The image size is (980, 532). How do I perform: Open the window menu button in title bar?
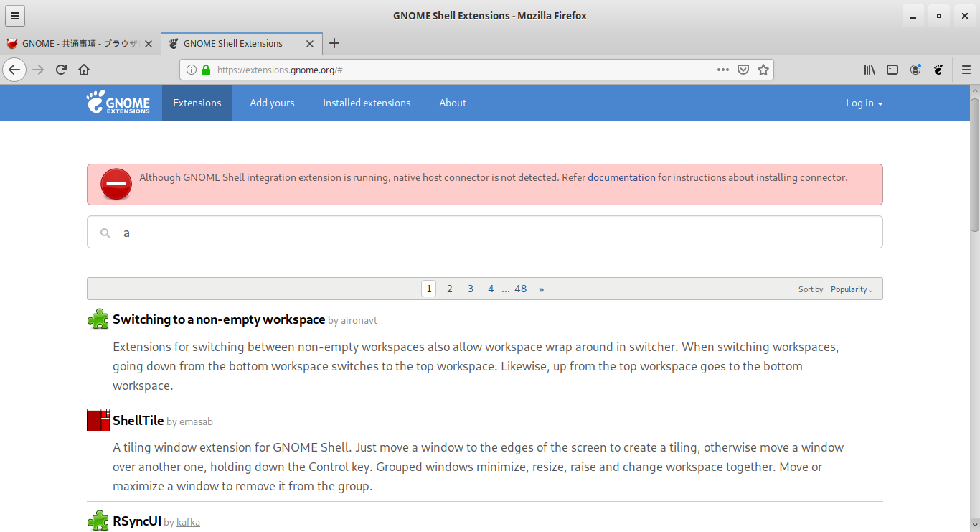[x=14, y=15]
